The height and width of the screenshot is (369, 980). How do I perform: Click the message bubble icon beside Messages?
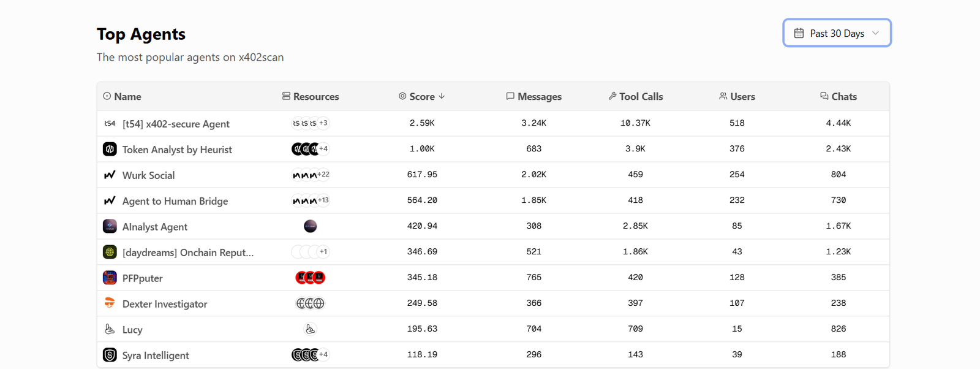(510, 96)
